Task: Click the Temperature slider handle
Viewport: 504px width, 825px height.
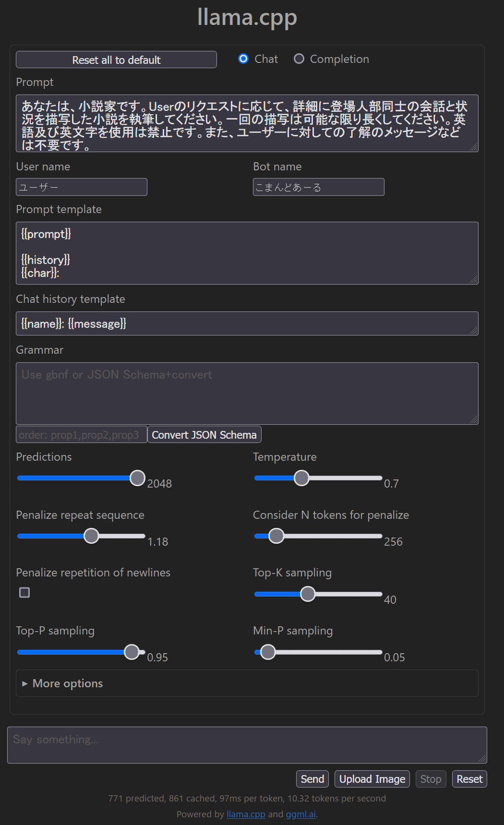Action: click(x=301, y=478)
